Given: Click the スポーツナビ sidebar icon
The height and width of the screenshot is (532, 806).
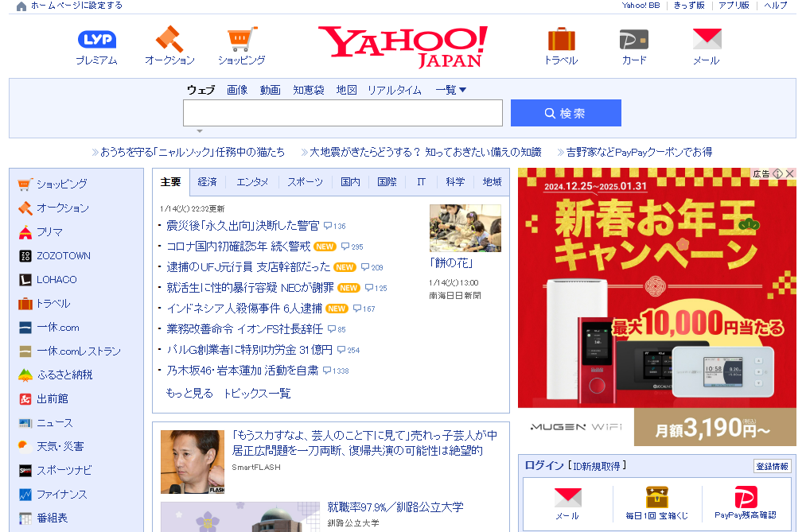Looking at the screenshot, I should [25, 471].
